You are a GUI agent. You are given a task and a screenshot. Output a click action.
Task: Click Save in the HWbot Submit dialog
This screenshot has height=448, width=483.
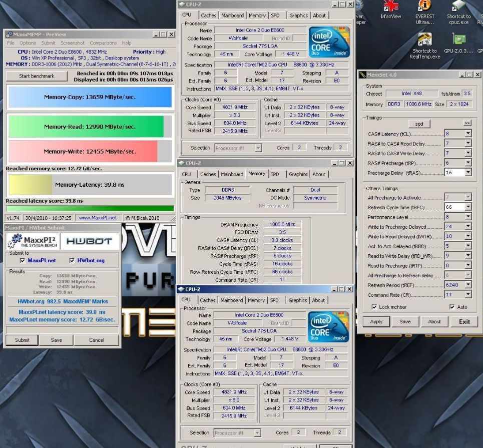pos(57,340)
